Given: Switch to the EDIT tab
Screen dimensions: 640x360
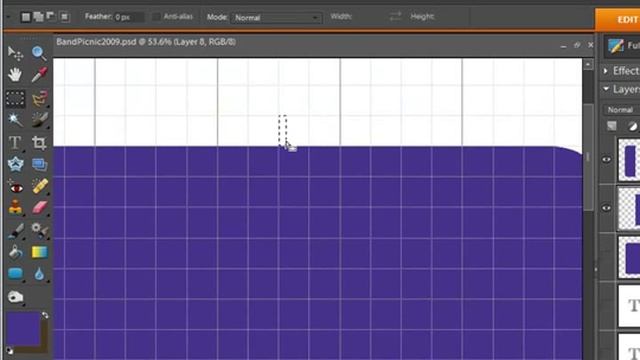Looking at the screenshot, I should 618,19.
